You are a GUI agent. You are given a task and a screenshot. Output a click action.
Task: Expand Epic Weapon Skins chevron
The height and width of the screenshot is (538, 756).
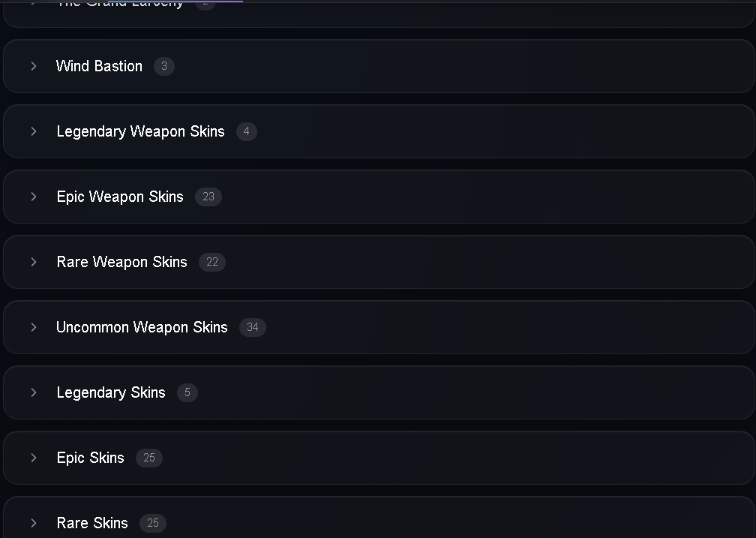point(33,197)
